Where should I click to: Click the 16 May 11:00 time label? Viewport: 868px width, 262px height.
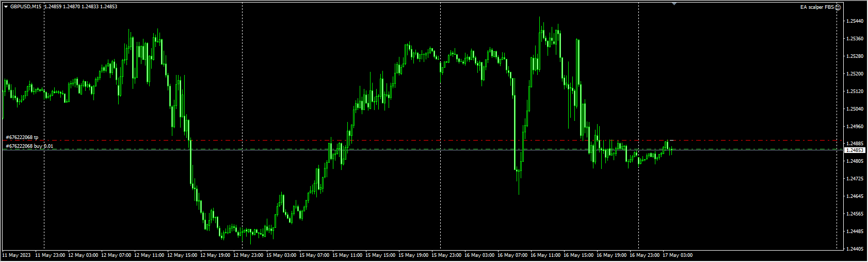[x=545, y=255]
